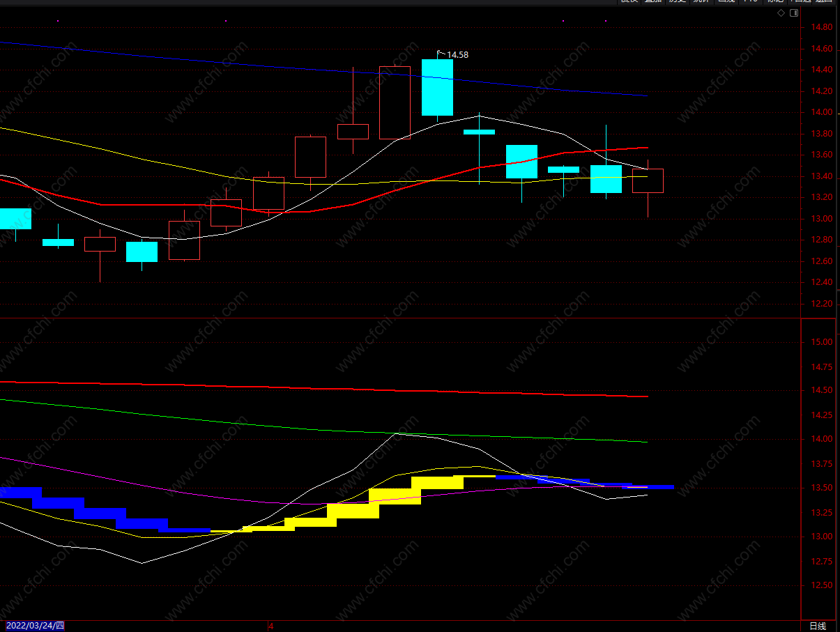Image resolution: width=840 pixels, height=632 pixels.
Task: Click the 12.20 price axis label
Action: click(x=821, y=304)
